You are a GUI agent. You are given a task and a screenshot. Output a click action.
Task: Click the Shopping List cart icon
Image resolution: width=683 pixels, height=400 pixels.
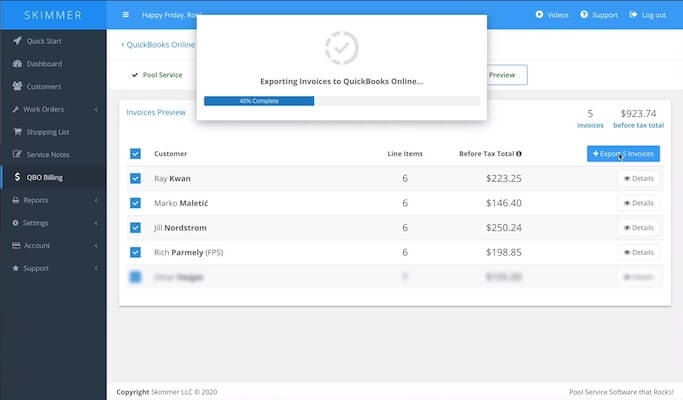[x=17, y=131]
